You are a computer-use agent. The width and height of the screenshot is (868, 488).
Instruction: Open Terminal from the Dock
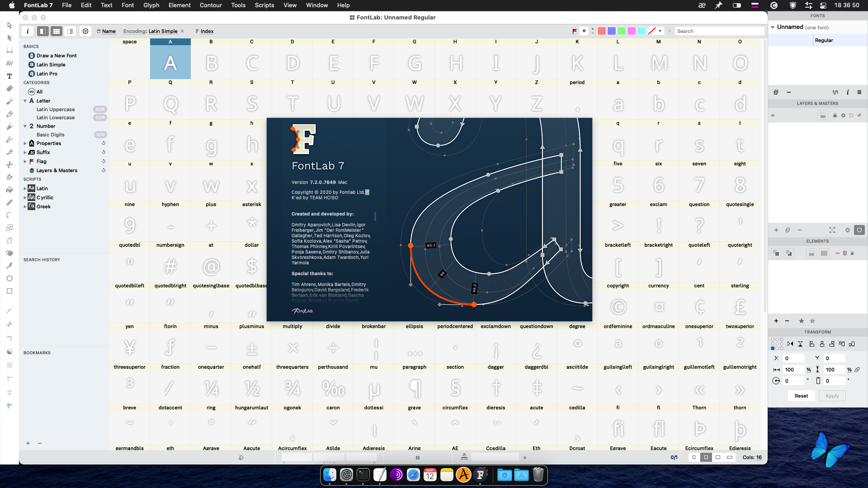tap(363, 475)
